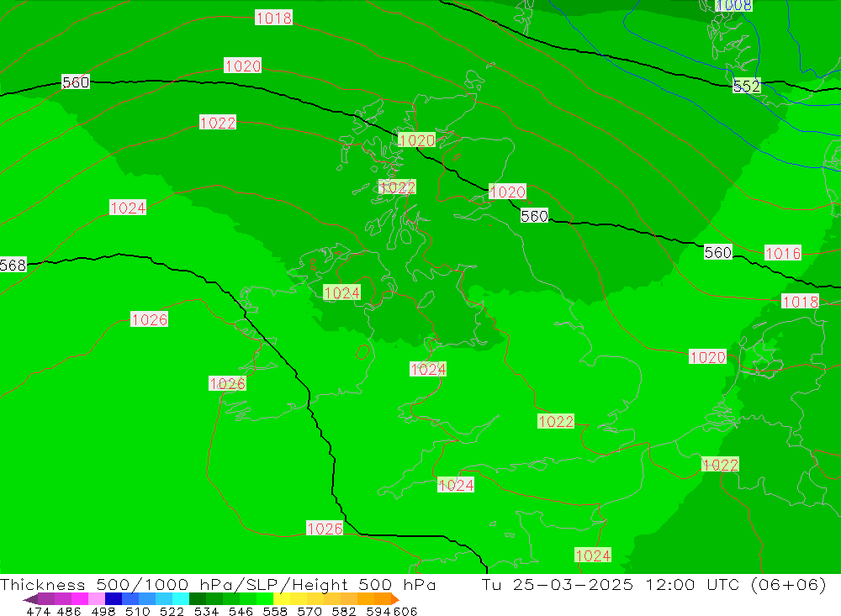
Task: Click the legend value 570
Action: [x=309, y=611]
